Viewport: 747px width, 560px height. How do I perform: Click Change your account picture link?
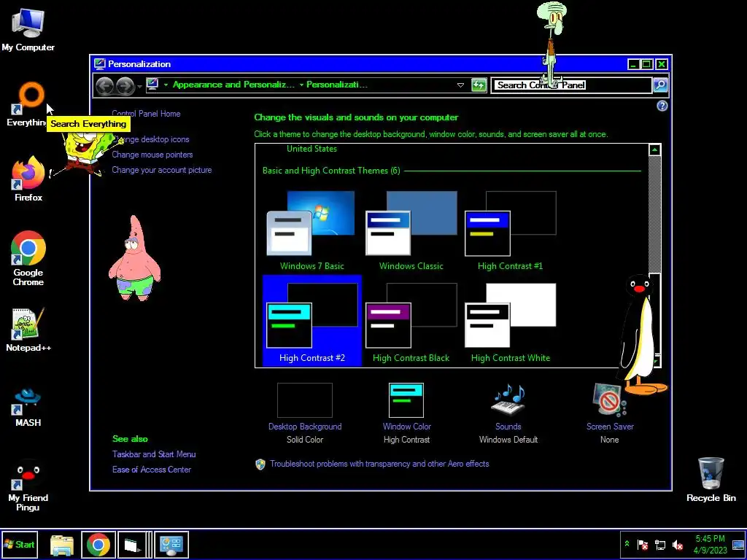click(x=161, y=170)
